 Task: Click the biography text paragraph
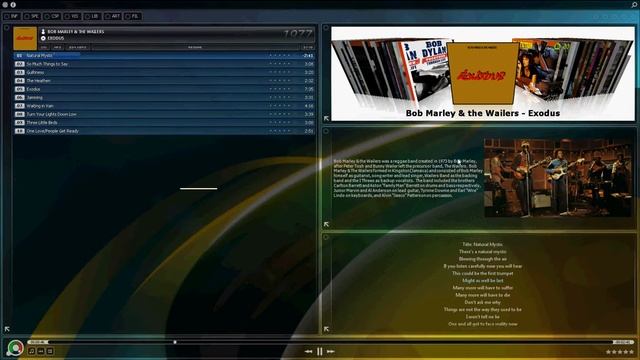tap(408, 178)
